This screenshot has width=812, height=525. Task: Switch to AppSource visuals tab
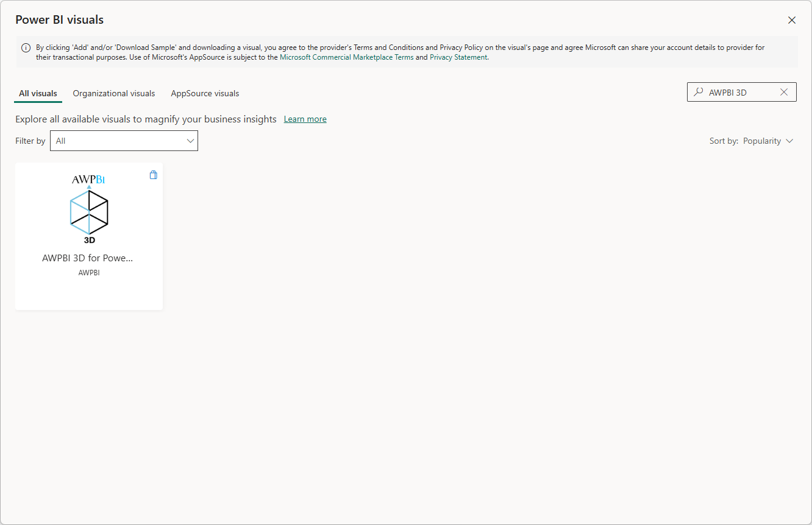tap(205, 93)
